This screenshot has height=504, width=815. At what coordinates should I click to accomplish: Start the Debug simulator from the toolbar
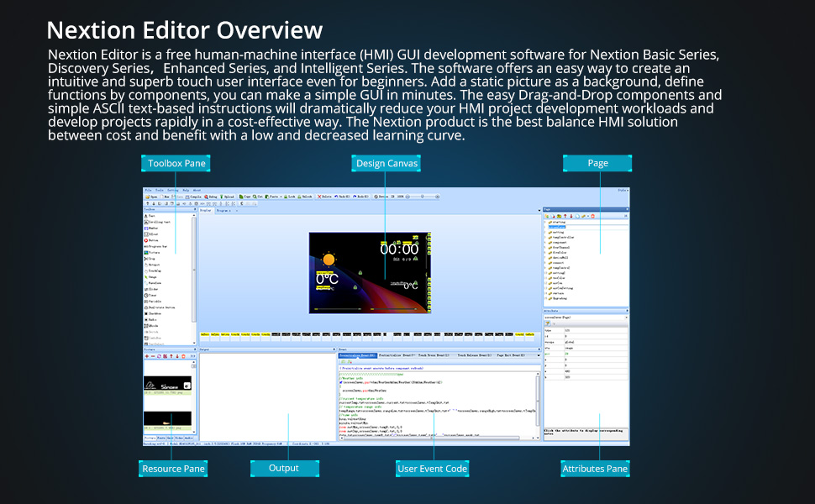[212, 197]
